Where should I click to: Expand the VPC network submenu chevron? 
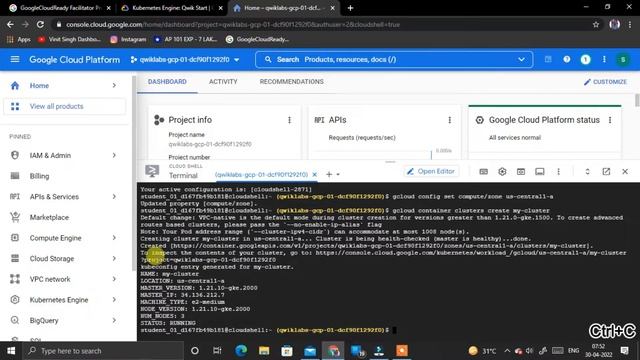pos(114,279)
